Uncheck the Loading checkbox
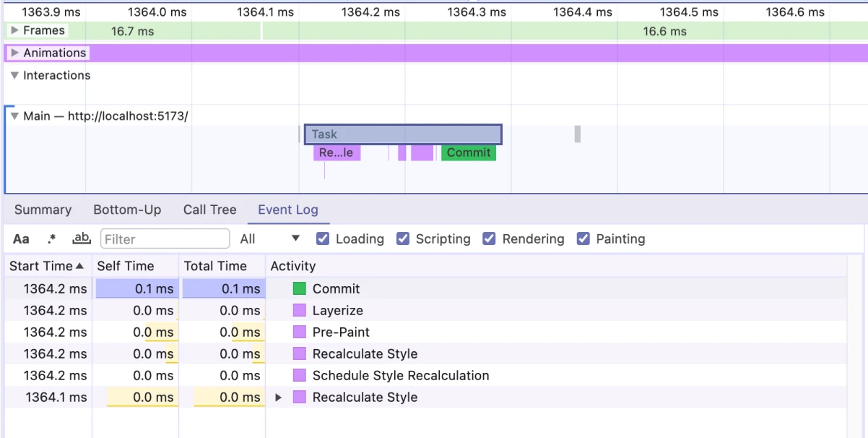The image size is (868, 438). point(324,239)
